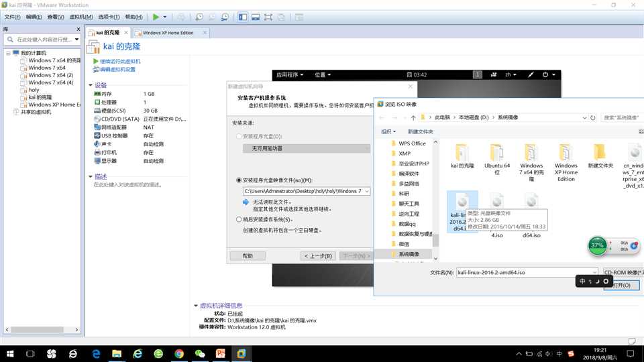The image size is (644, 362).
Task: Select the holy VM in the library
Action: [34, 90]
